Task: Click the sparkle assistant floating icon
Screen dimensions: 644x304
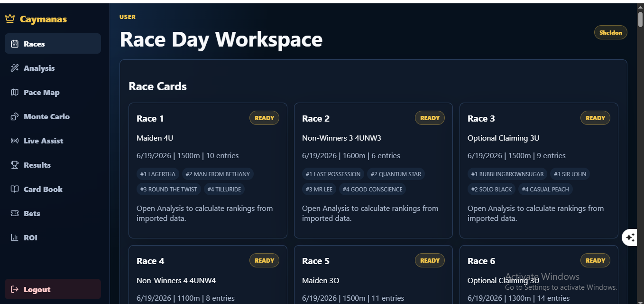Action: click(x=630, y=237)
